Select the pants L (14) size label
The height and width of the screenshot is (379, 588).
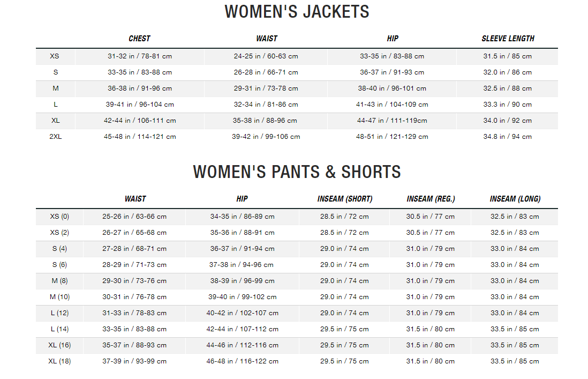coord(59,329)
